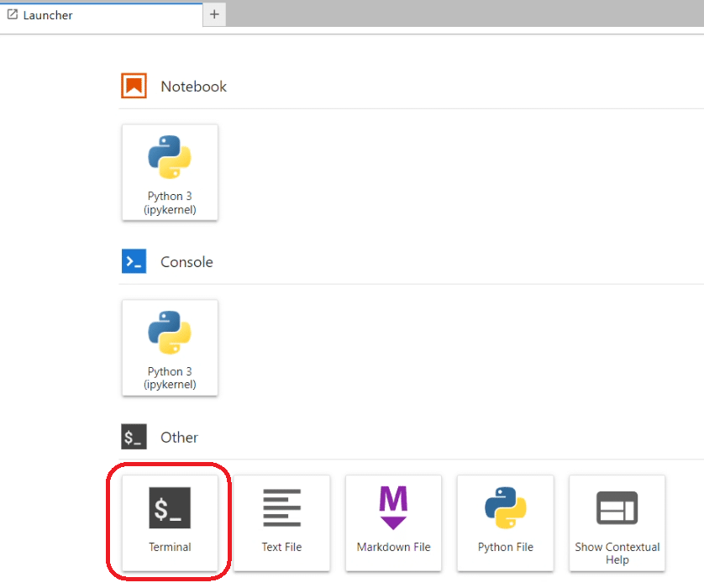Click the Markdown File card label

tap(393, 547)
